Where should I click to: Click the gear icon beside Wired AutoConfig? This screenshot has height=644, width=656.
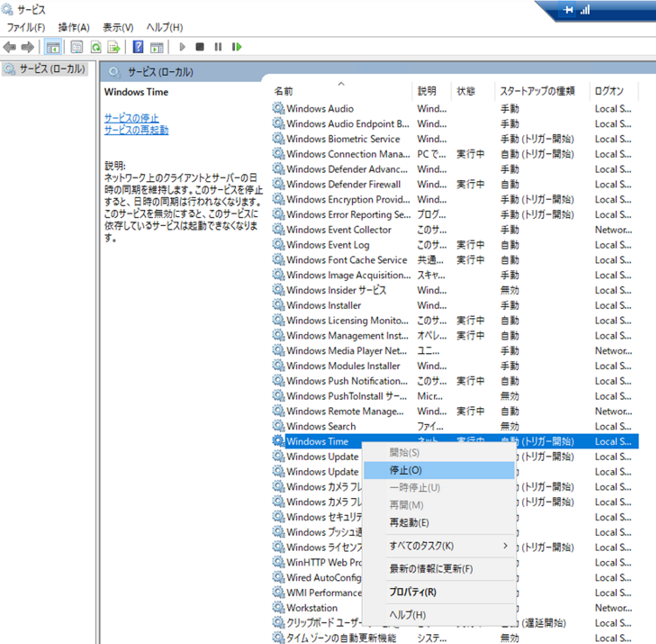tap(278, 578)
